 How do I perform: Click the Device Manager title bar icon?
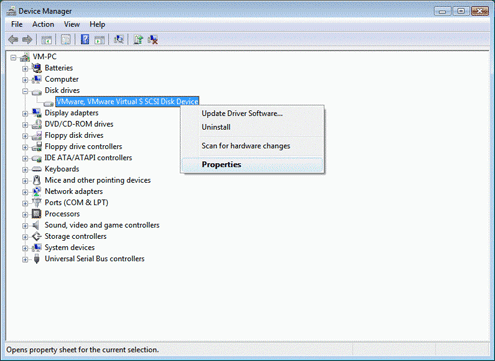point(11,11)
